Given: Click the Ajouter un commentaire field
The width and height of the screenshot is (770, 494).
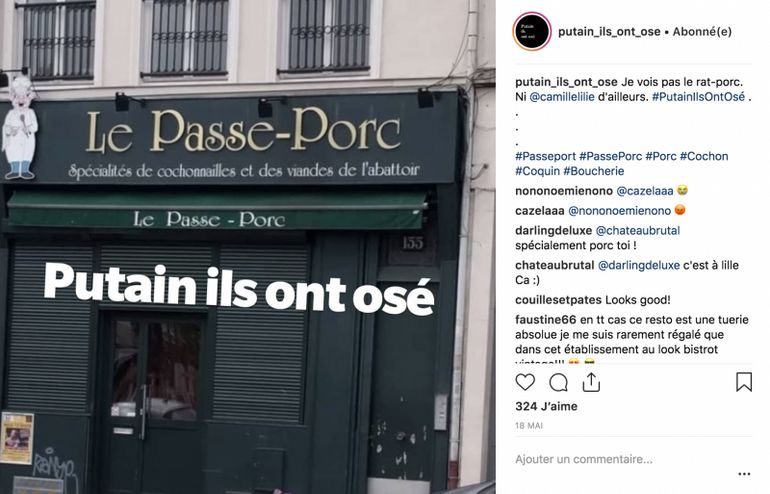Looking at the screenshot, I should click(x=624, y=459).
